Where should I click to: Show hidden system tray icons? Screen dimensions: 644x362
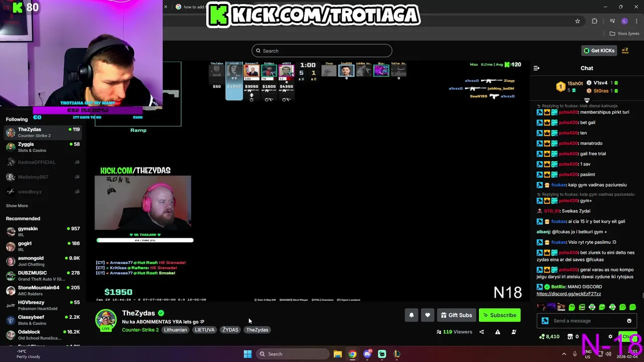point(563,354)
